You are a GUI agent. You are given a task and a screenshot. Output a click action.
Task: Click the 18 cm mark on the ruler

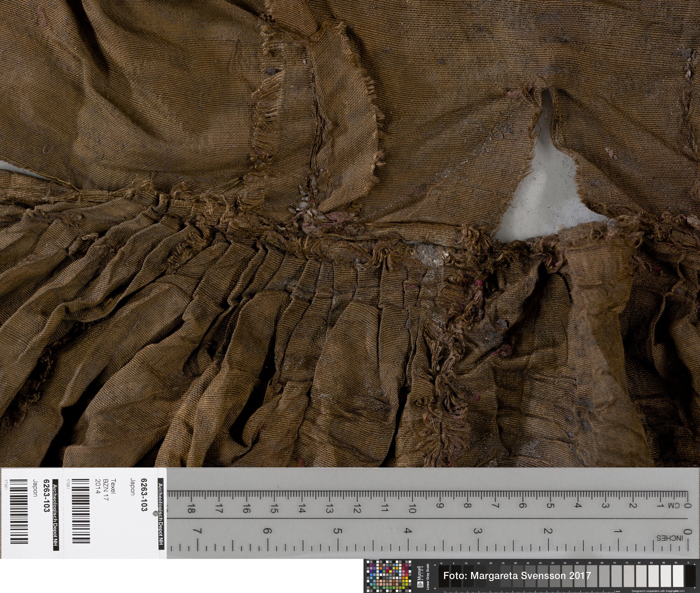tap(191, 509)
